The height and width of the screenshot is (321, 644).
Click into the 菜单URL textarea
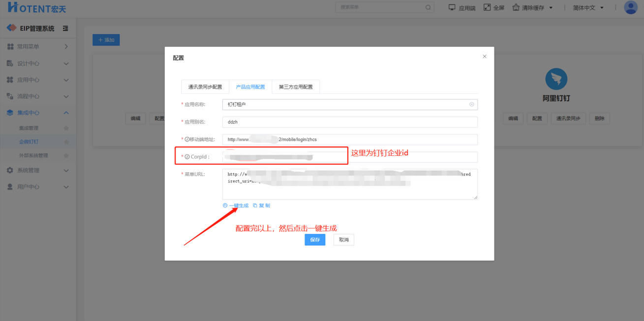click(350, 184)
